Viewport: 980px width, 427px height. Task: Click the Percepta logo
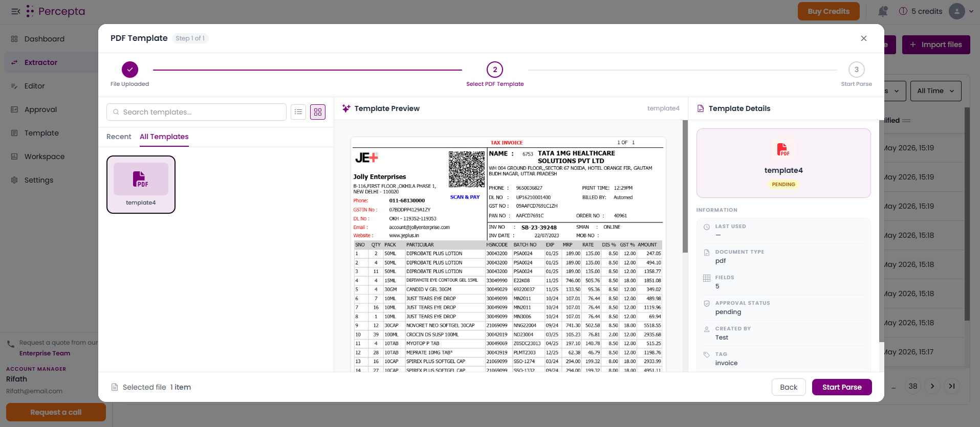(x=56, y=11)
